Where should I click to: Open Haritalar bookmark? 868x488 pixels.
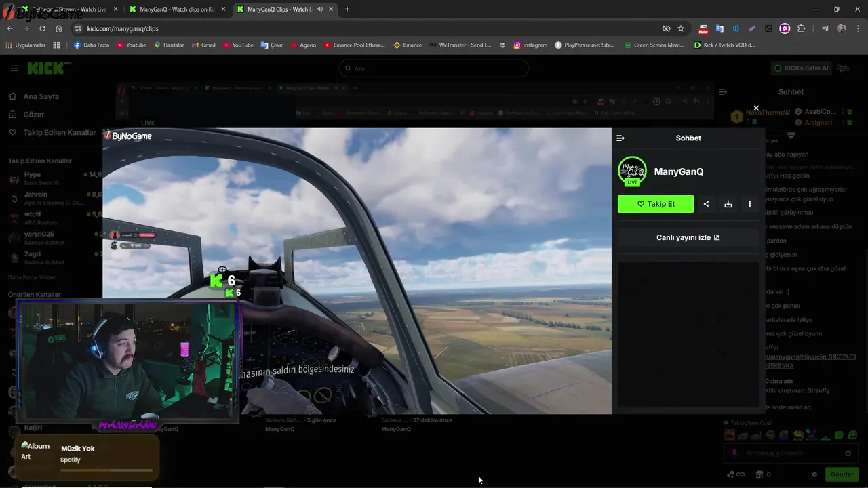pyautogui.click(x=170, y=45)
